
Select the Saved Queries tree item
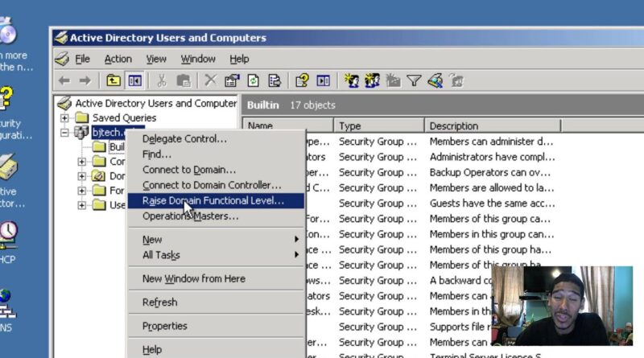click(124, 117)
